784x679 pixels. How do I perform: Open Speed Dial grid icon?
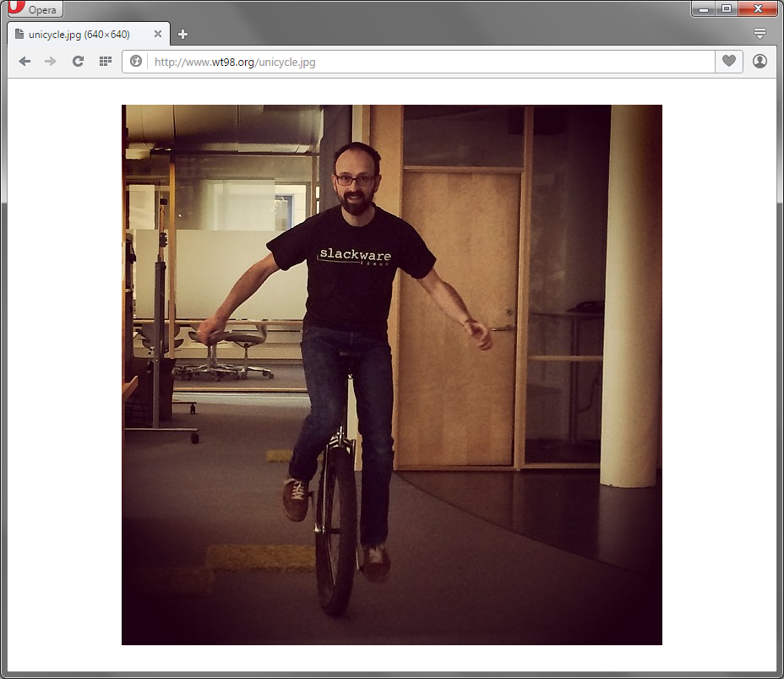(105, 62)
